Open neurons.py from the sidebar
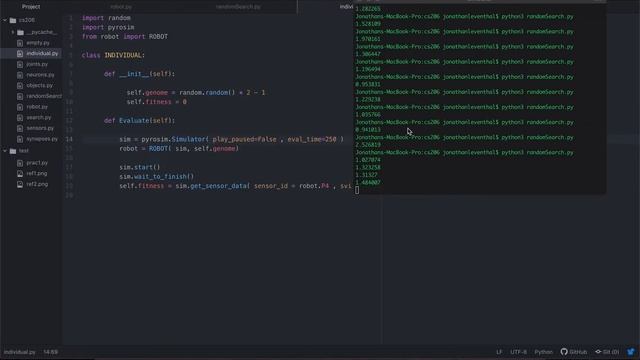640x360 pixels. click(x=40, y=75)
